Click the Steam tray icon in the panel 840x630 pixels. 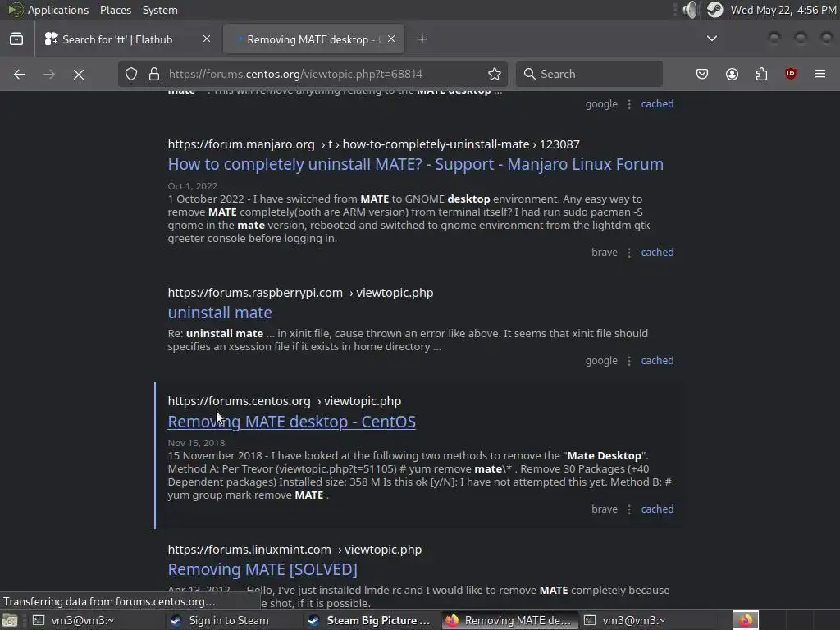pos(714,10)
